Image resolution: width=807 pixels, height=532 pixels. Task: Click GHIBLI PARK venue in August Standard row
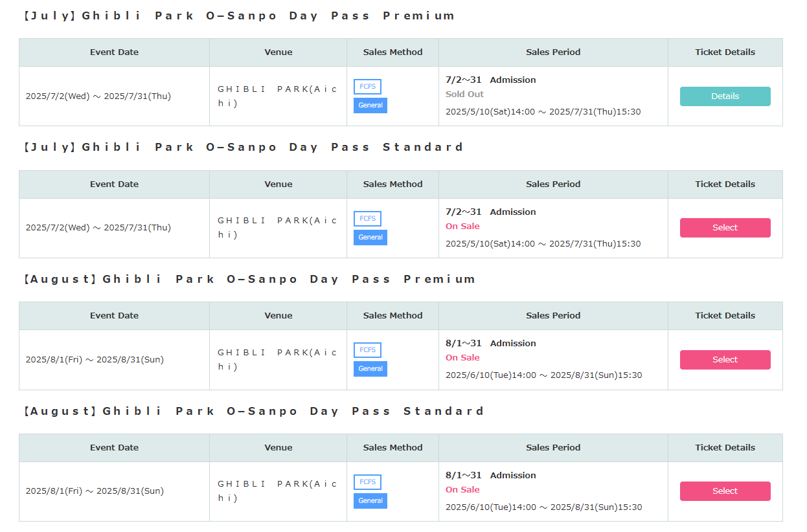click(278, 491)
